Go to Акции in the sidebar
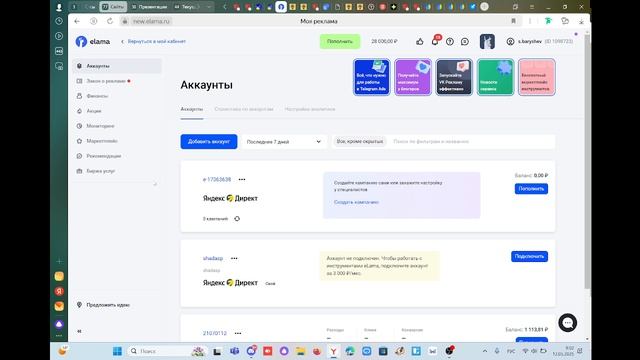The image size is (640, 360). 93,111
